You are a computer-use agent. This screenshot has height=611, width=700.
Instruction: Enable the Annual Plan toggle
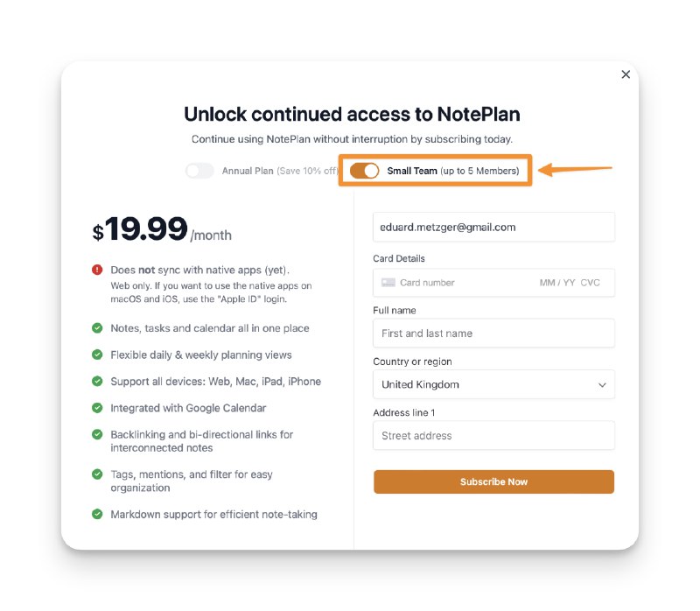pos(199,171)
